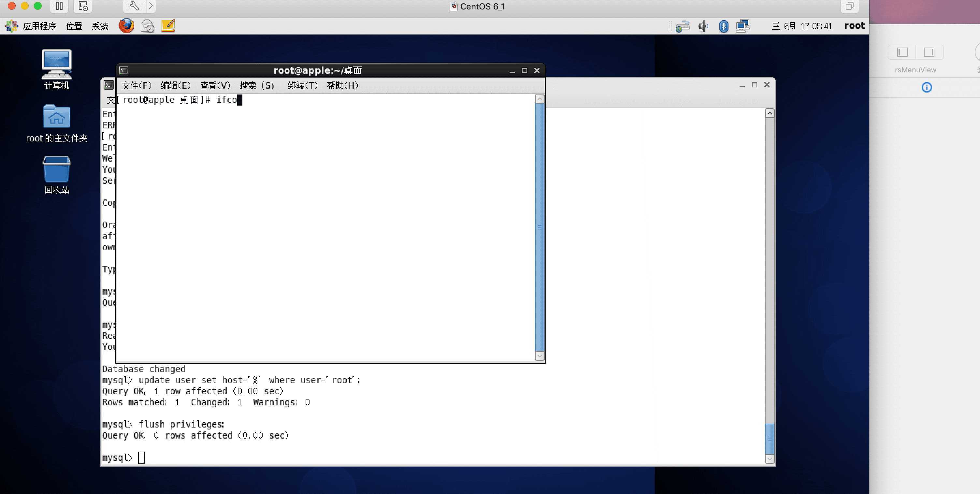Viewport: 980px width, 494px height.
Task: Toggle the left sidebar panel button
Action: [902, 52]
